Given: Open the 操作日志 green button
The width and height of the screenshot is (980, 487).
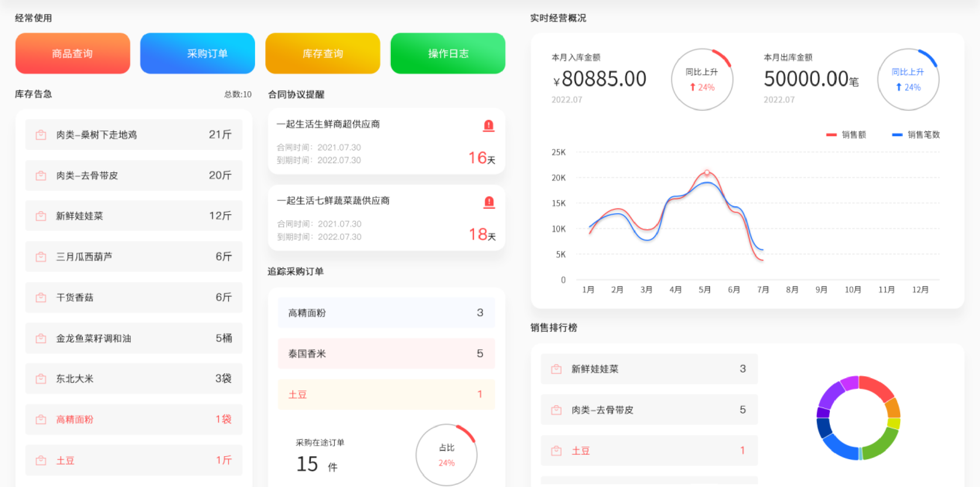Looking at the screenshot, I should (448, 53).
